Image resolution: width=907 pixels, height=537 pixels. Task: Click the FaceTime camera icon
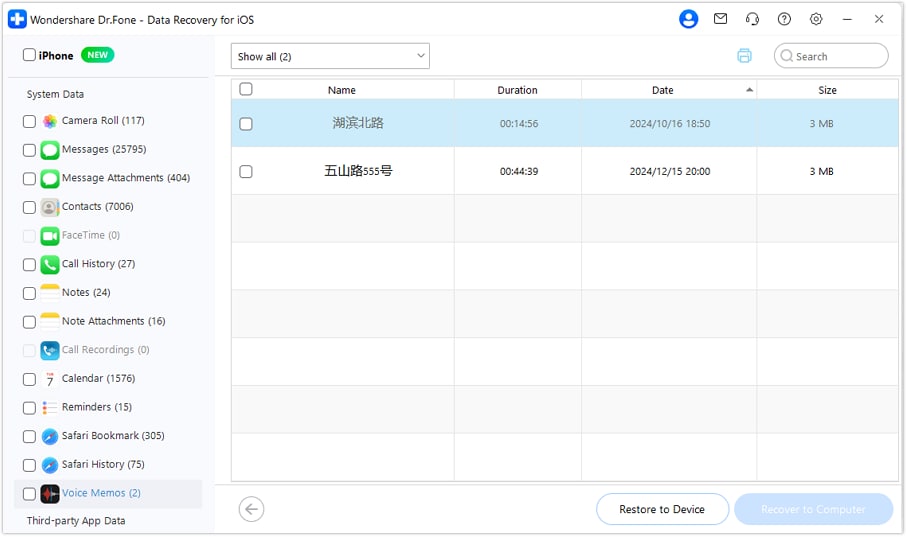tap(50, 236)
